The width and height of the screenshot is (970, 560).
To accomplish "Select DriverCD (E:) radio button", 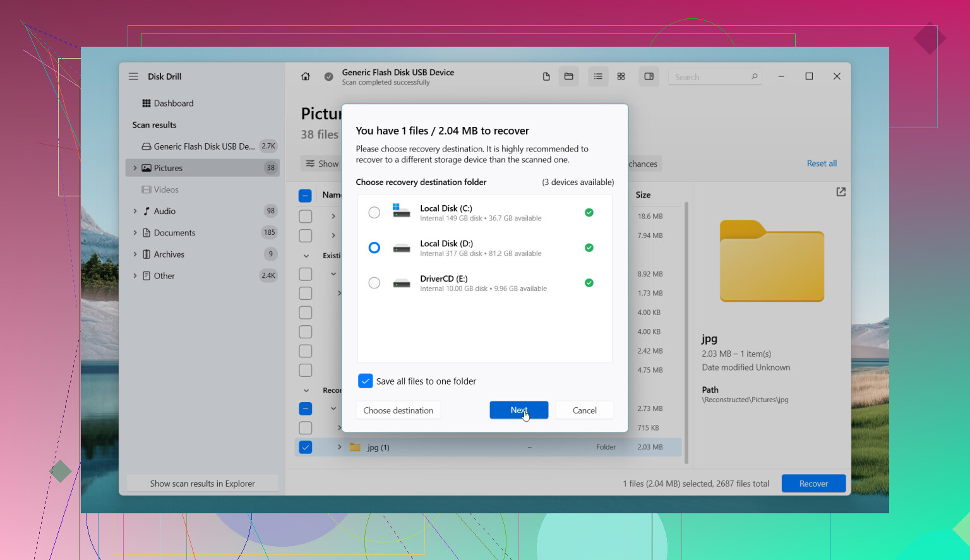I will pyautogui.click(x=374, y=283).
